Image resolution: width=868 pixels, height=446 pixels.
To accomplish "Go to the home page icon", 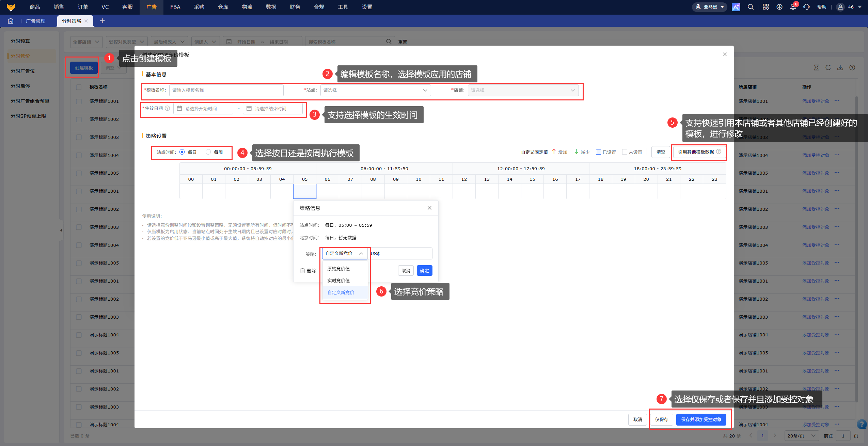I will [11, 21].
